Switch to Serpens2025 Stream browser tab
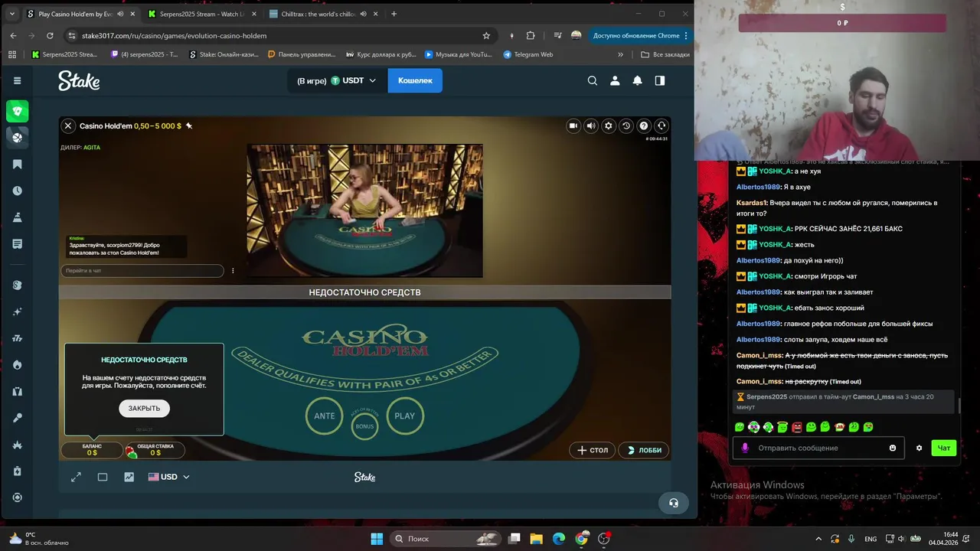The height and width of the screenshot is (551, 980). [202, 14]
